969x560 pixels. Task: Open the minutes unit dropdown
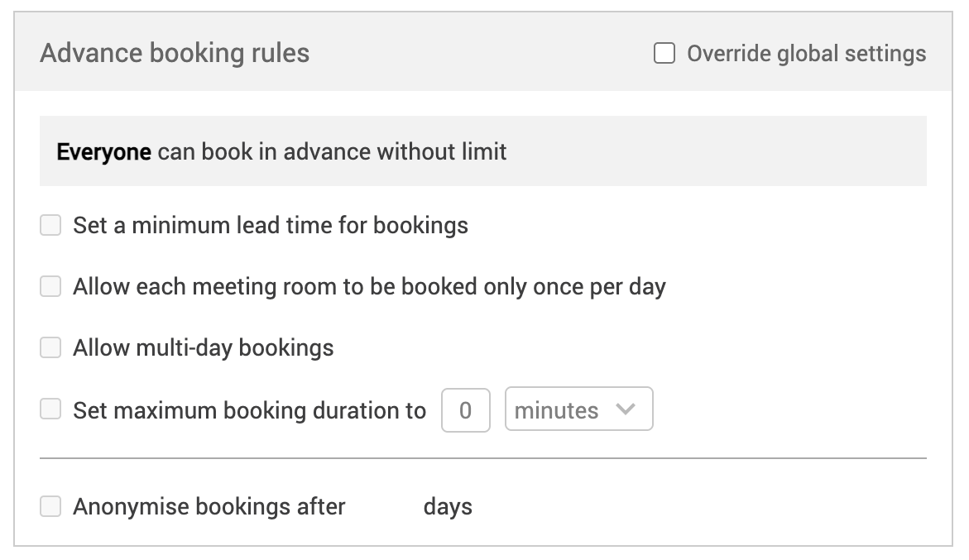[578, 409]
